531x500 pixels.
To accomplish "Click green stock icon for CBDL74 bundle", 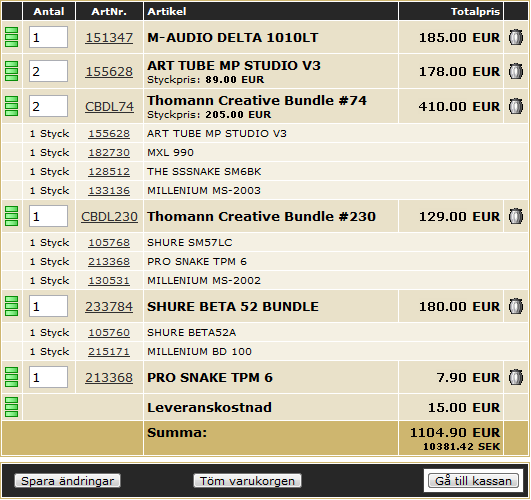I will 12,106.
